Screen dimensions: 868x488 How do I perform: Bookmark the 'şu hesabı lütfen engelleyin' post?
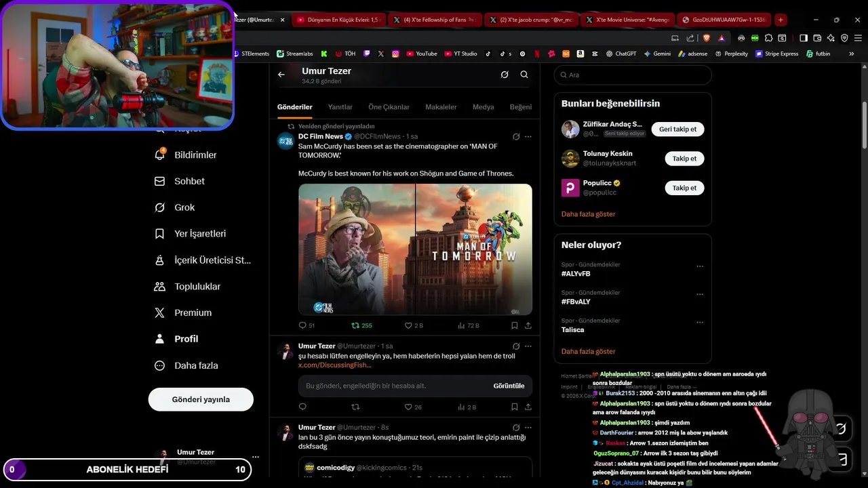[x=515, y=407]
